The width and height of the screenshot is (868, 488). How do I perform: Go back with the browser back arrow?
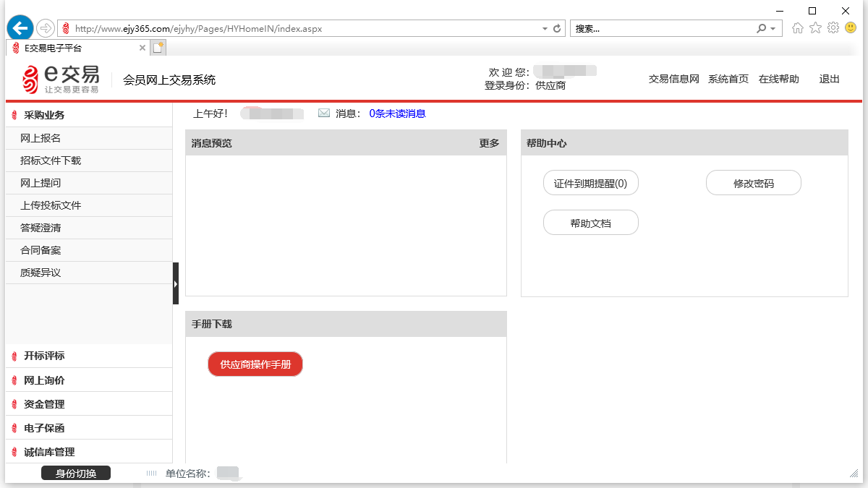coord(20,27)
